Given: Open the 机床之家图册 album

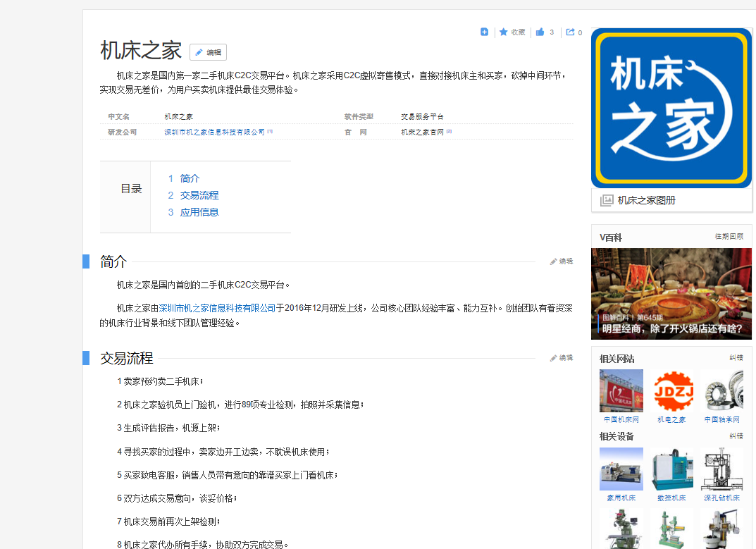Looking at the screenshot, I should tap(646, 200).
